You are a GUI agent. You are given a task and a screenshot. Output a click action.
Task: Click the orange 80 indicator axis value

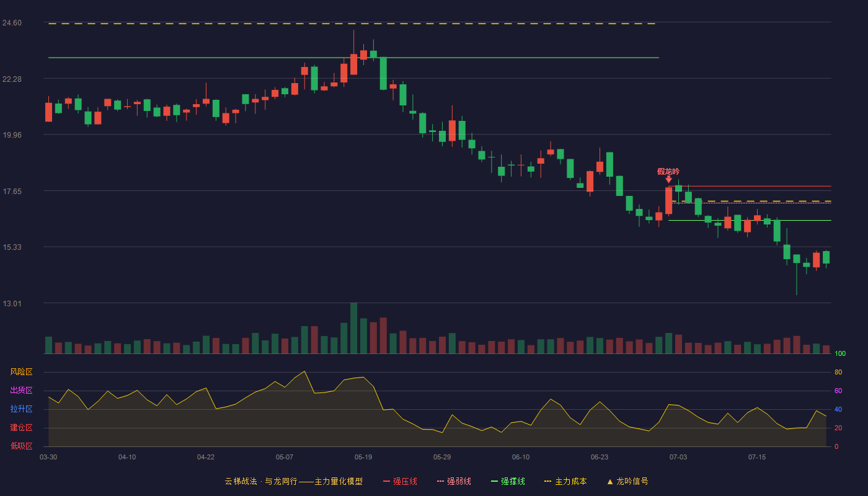[x=838, y=372]
